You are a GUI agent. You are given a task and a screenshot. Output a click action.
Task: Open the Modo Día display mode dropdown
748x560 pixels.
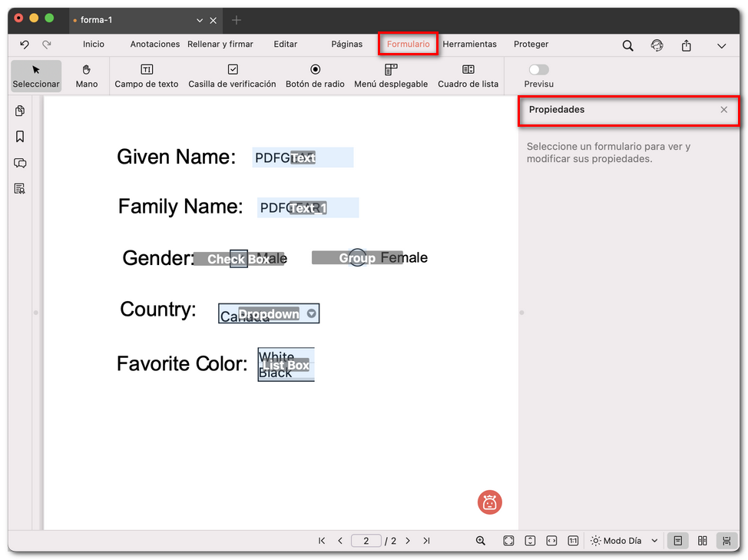tap(625, 541)
